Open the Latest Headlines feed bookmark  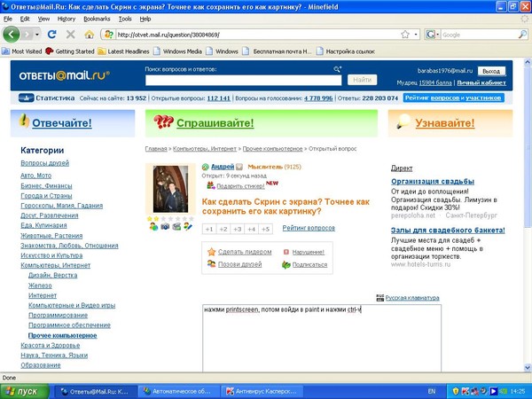124,51
